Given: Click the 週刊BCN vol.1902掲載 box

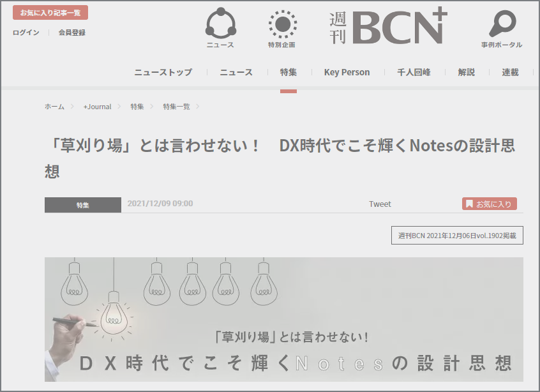Looking at the screenshot, I should (457, 236).
